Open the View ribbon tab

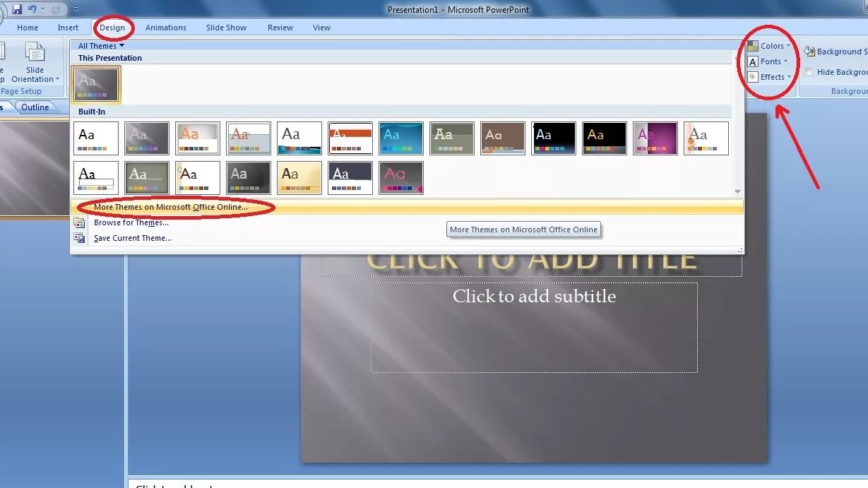pos(322,28)
